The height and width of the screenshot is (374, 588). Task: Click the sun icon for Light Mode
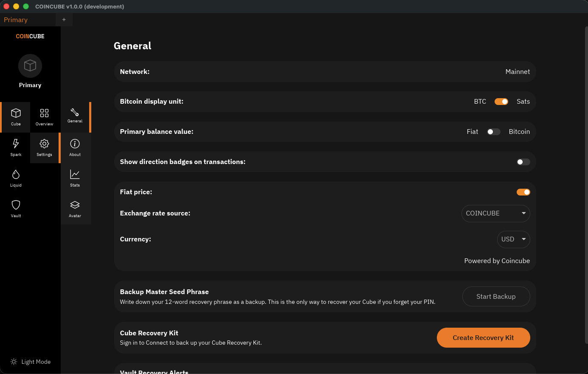click(14, 362)
